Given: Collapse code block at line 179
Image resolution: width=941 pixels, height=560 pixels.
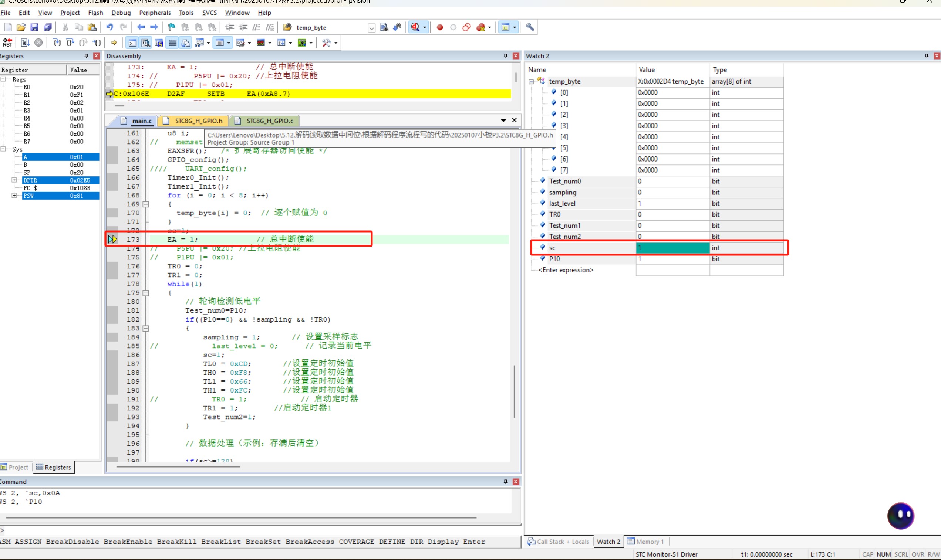Looking at the screenshot, I should point(146,293).
